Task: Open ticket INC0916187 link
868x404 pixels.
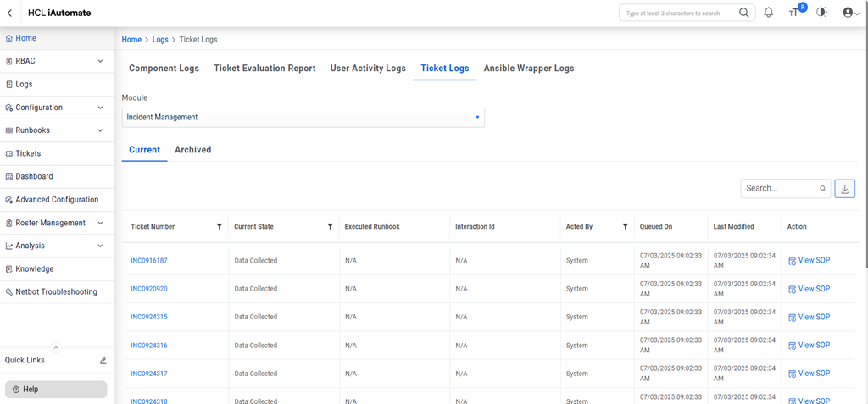Action: point(149,261)
